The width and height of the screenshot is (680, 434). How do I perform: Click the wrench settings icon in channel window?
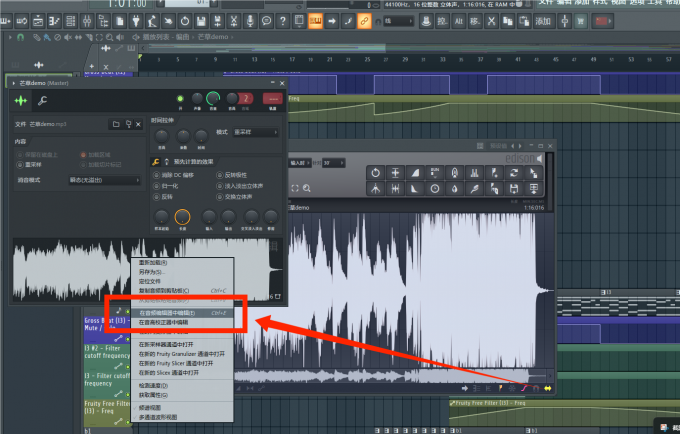point(42,101)
